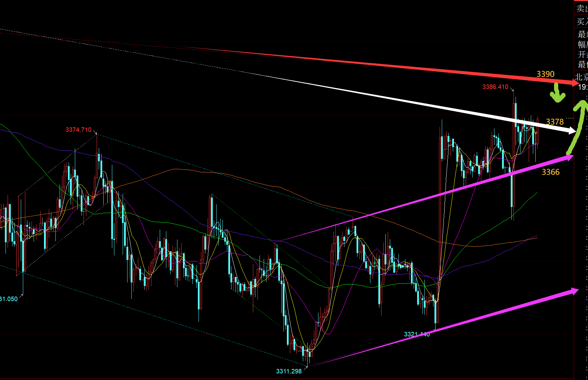Click the yellow 3390 price annotation
Viewport: 588px width, 380px height.
[x=545, y=74]
